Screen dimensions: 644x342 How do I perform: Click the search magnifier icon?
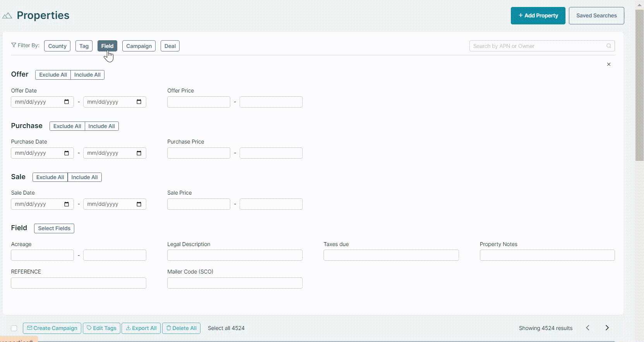click(609, 46)
